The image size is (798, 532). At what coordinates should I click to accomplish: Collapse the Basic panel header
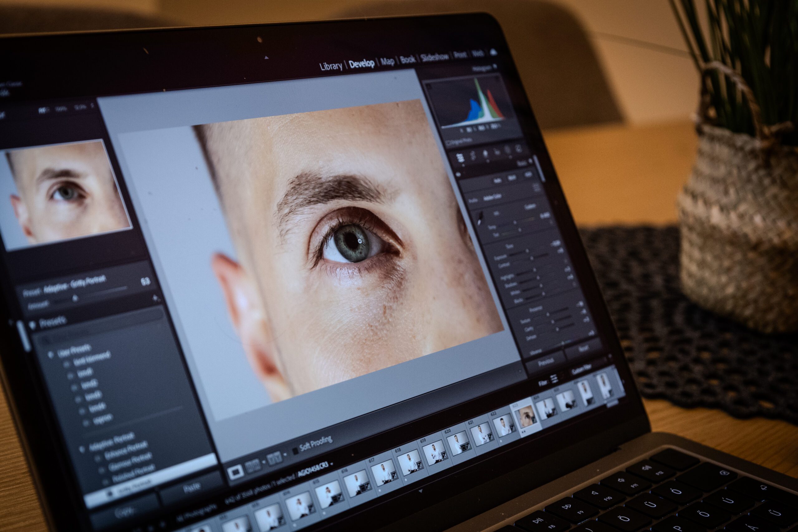pyautogui.click(x=531, y=161)
